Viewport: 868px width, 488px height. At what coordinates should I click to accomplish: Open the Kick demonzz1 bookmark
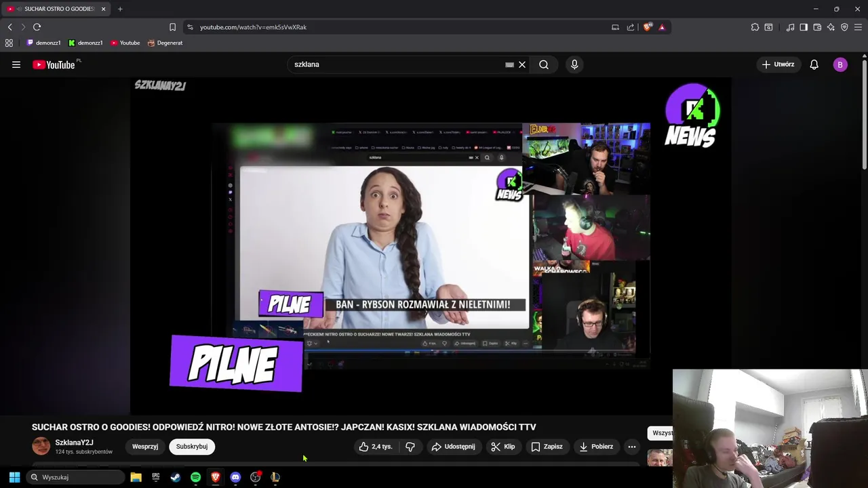pyautogui.click(x=85, y=43)
